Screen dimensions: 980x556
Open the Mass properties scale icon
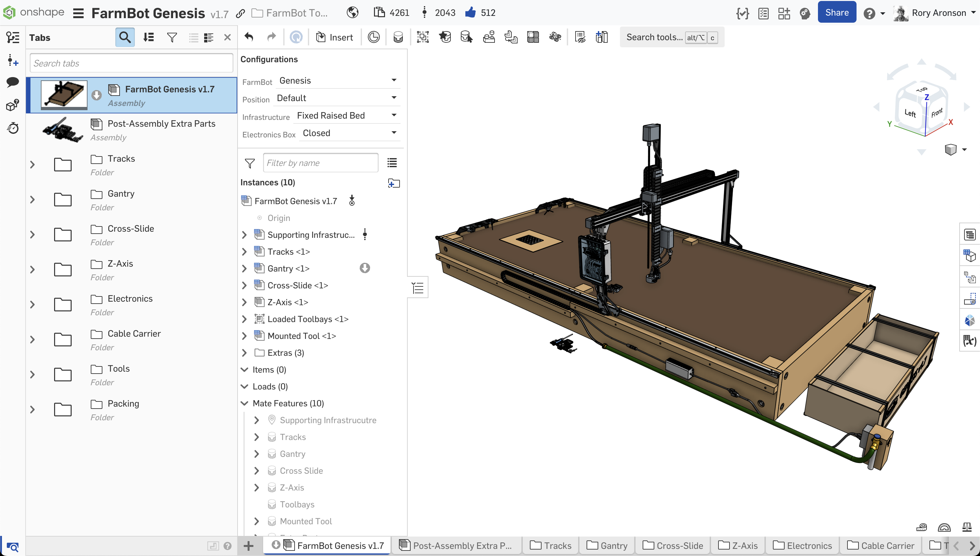[x=967, y=527]
